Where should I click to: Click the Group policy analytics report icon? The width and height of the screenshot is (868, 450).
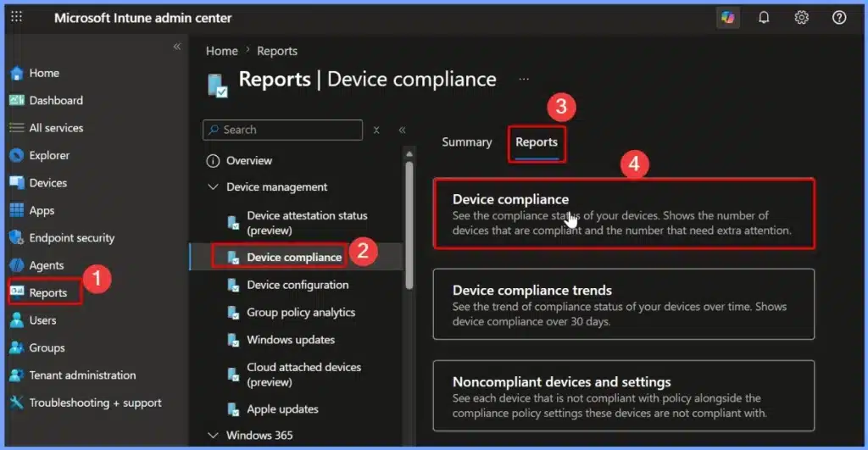point(233,313)
